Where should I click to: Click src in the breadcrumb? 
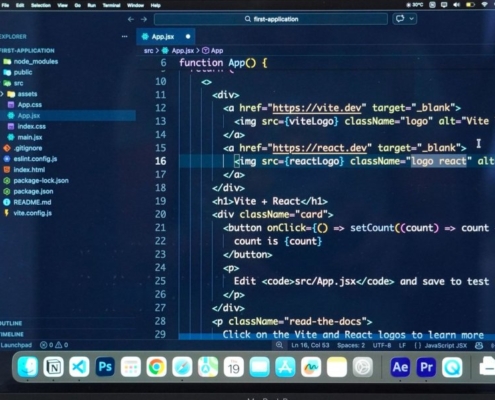coord(148,51)
